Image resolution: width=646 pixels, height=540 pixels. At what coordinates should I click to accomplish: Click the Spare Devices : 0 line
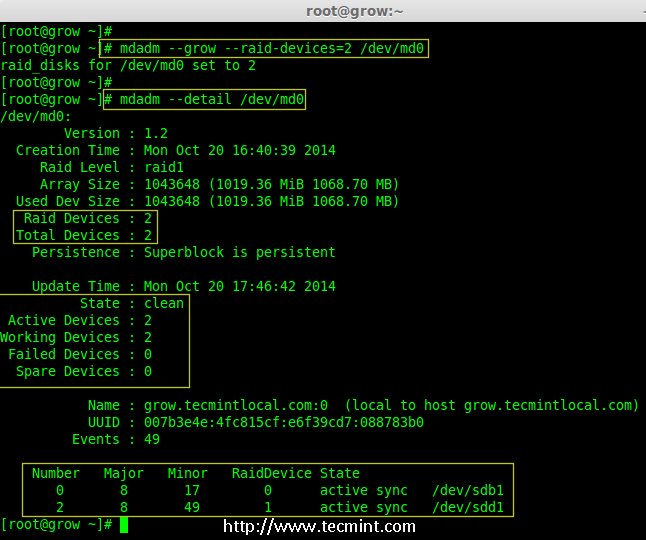pyautogui.click(x=84, y=371)
